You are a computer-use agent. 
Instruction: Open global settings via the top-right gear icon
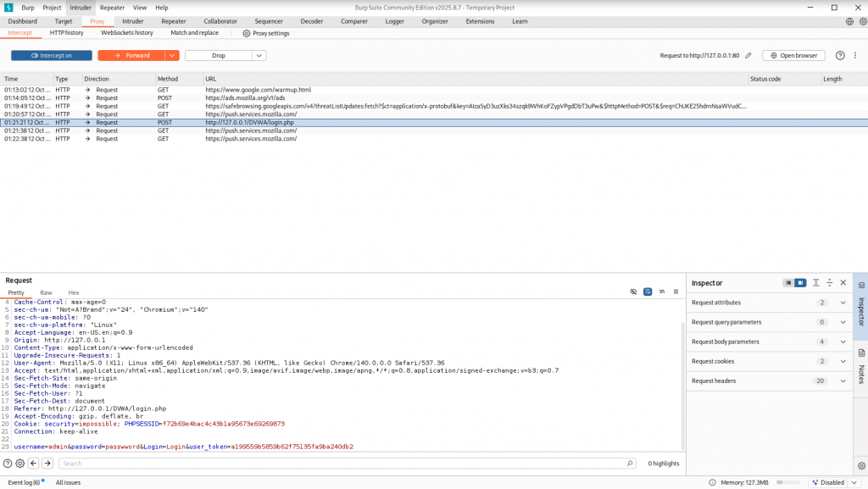tap(863, 21)
